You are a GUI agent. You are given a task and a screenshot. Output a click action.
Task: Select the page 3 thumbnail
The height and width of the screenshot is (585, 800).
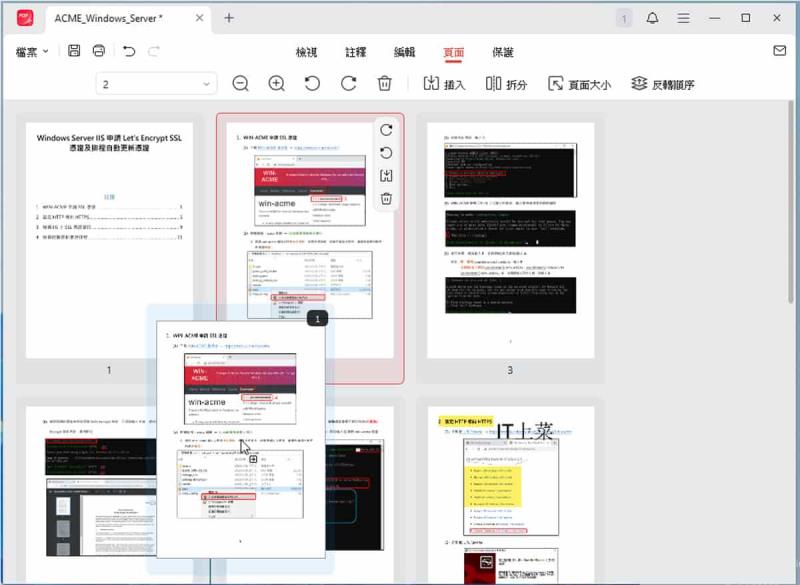510,240
